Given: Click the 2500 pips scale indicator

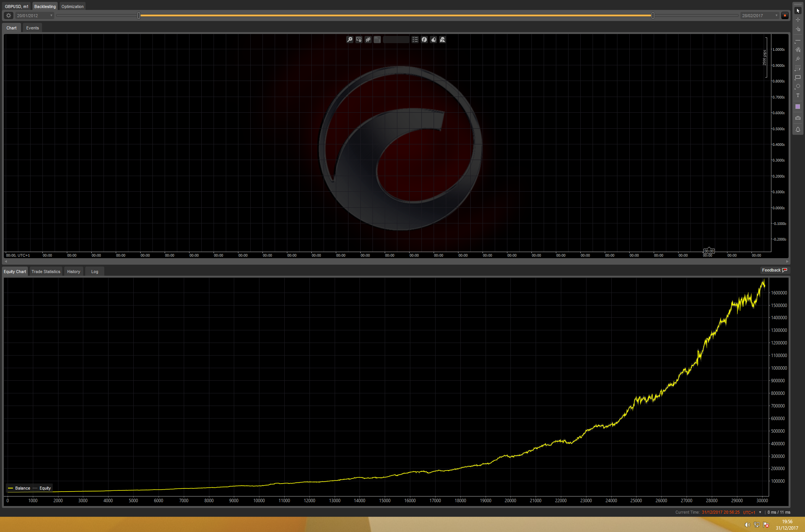Looking at the screenshot, I should click(765, 57).
